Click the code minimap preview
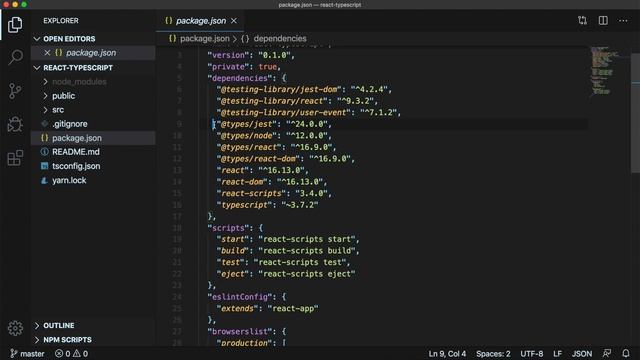640x360 pixels. [x=605, y=71]
